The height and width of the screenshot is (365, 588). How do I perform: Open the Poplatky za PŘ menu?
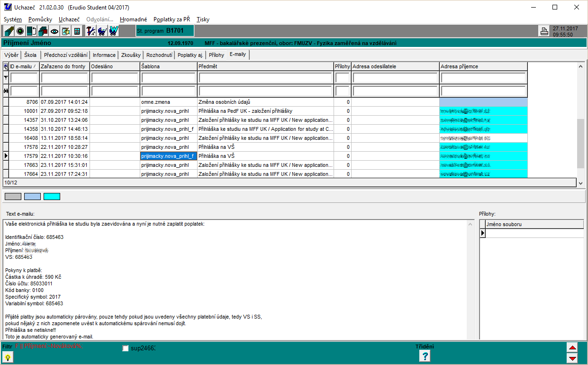click(x=172, y=19)
